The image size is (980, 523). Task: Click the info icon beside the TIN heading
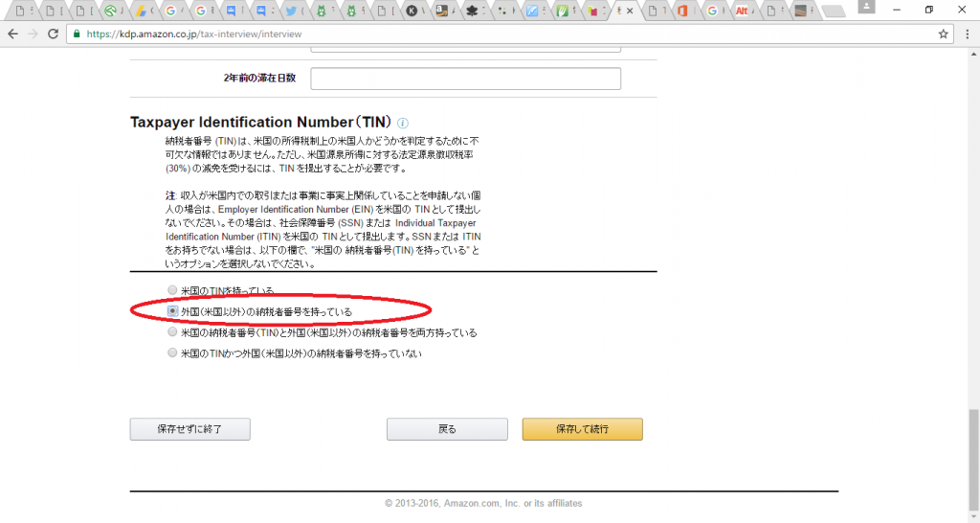pyautogui.click(x=403, y=124)
